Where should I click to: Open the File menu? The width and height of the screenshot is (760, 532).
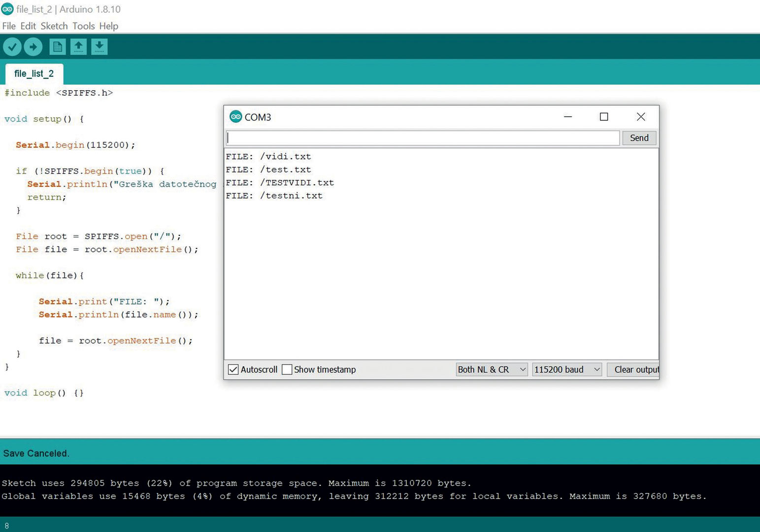pos(9,26)
